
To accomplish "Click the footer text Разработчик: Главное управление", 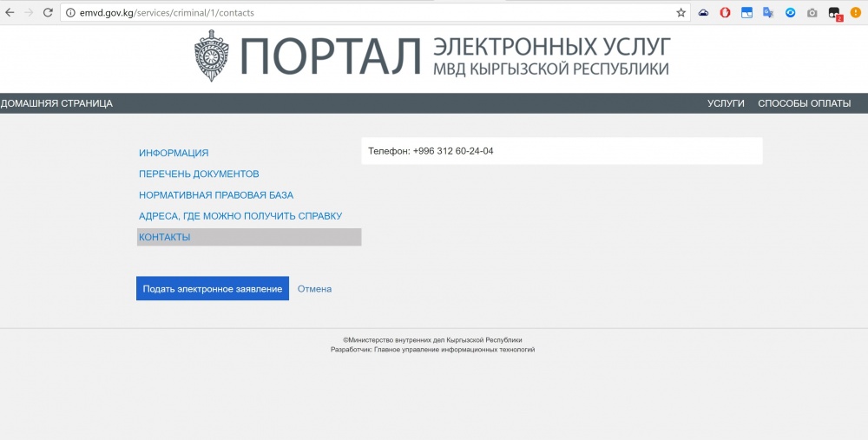I will (432, 350).
